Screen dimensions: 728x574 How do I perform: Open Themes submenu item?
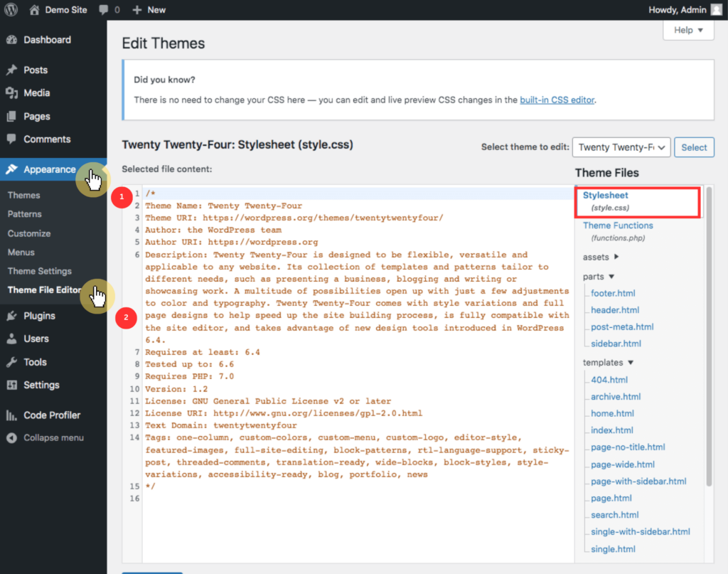coord(23,195)
